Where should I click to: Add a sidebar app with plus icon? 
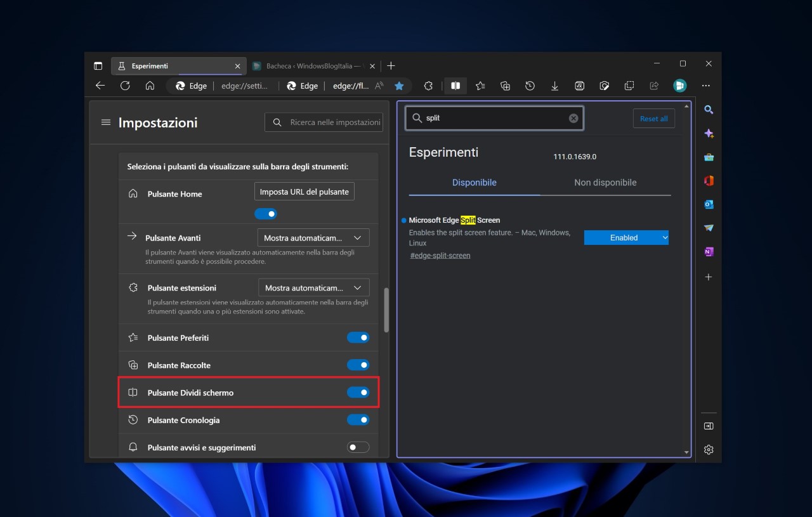click(709, 277)
